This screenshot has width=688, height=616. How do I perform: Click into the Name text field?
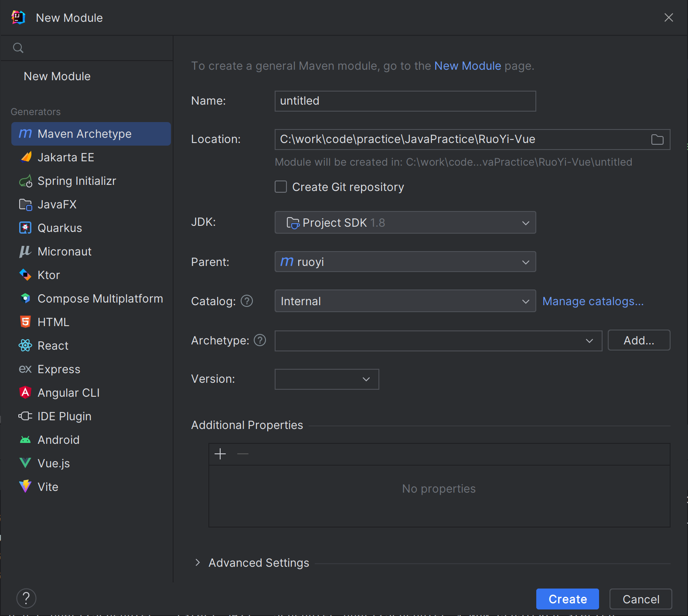(405, 101)
